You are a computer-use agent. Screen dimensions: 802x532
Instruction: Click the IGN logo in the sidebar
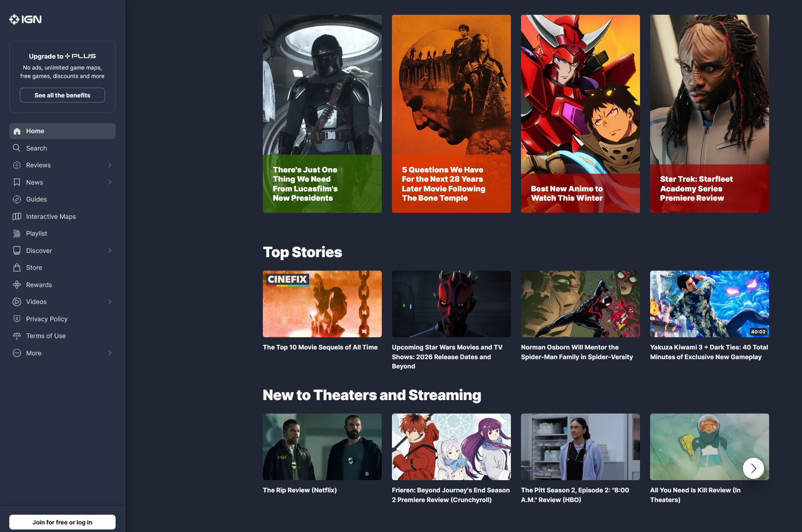click(25, 19)
